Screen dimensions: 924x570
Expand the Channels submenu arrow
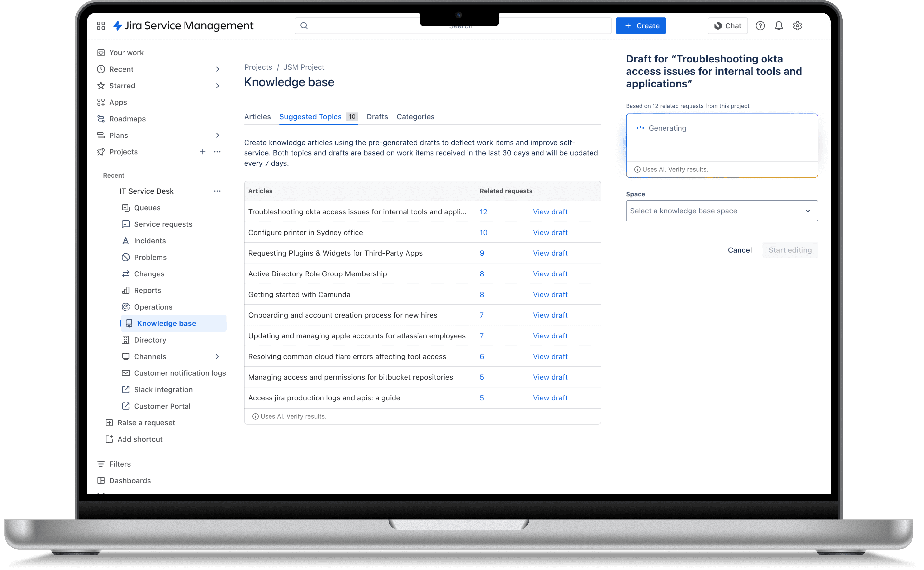(x=217, y=357)
